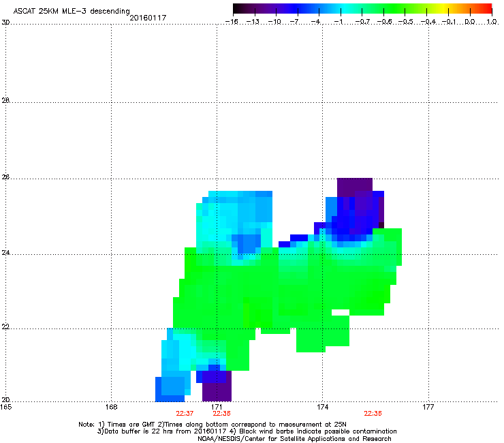Click the color bar label "-0.4"
The image size is (504, 443).
(x=428, y=22)
